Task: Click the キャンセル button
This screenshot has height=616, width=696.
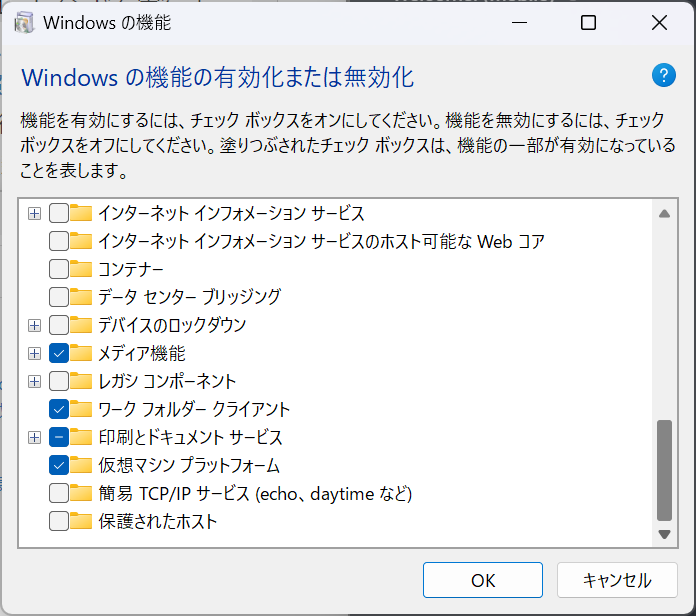Action: [x=617, y=580]
